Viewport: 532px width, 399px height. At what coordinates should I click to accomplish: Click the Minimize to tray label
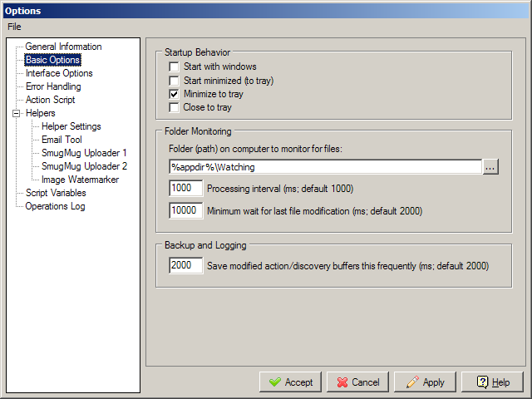pyautogui.click(x=214, y=94)
